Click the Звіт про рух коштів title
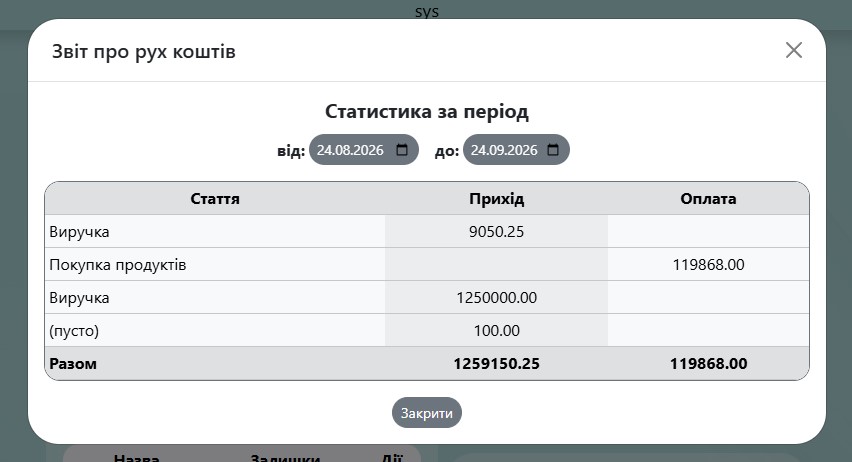This screenshot has height=462, width=852. pos(143,52)
